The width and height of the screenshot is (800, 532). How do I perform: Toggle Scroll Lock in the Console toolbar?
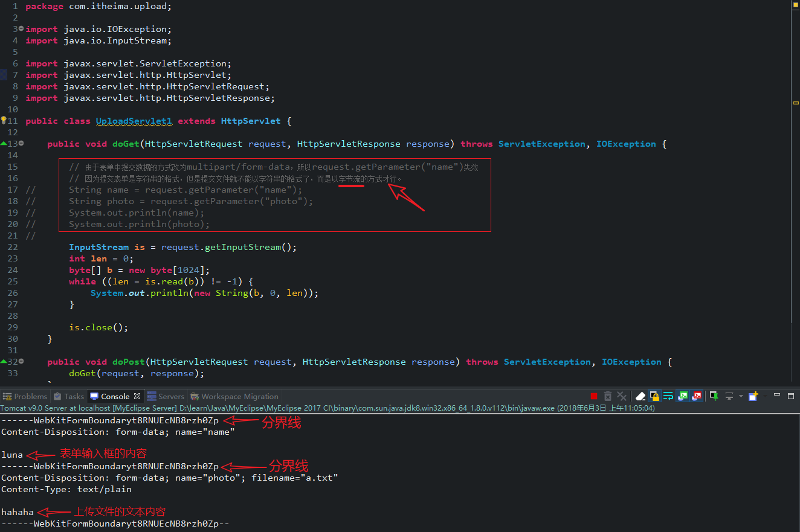[x=654, y=396]
